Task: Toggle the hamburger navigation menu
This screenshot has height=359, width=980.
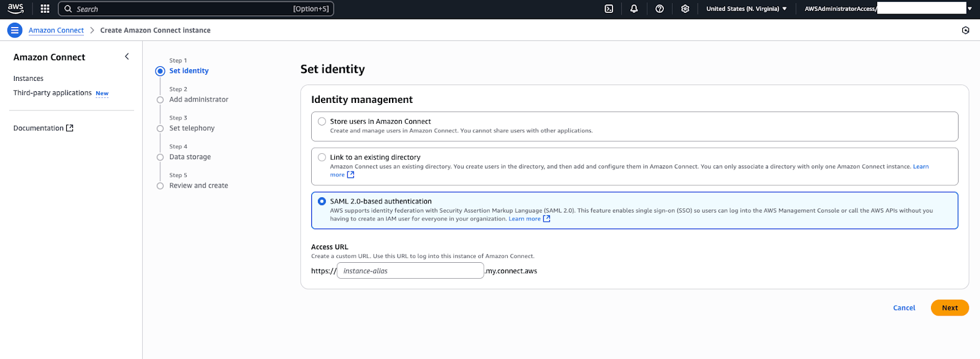Action: point(15,30)
